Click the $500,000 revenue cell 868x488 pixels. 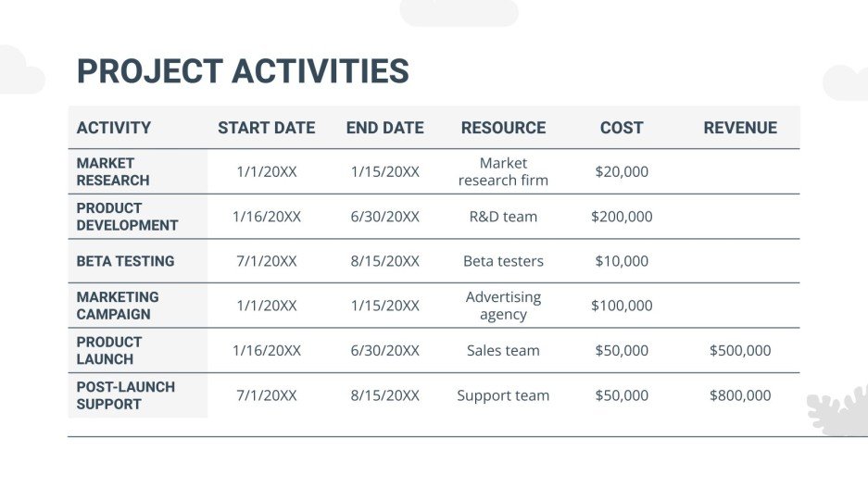(740, 350)
